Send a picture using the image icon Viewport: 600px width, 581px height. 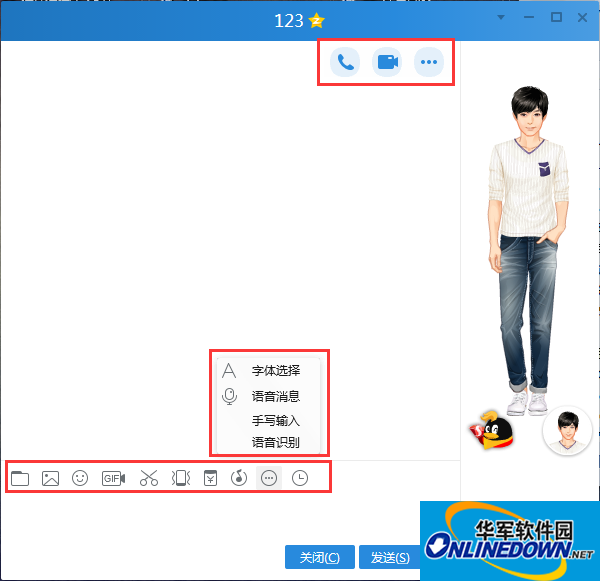click(x=50, y=478)
